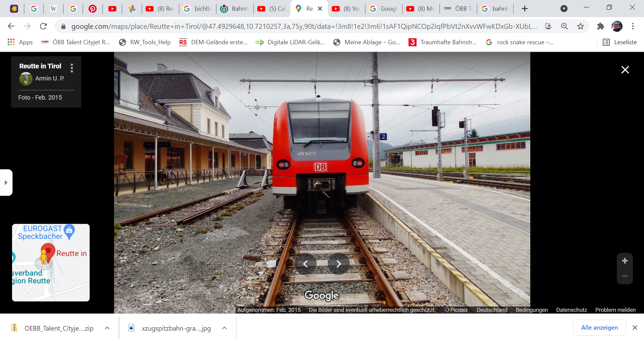644x342 pixels.
Task: Open the Bedingungen terms link
Action: (532, 310)
